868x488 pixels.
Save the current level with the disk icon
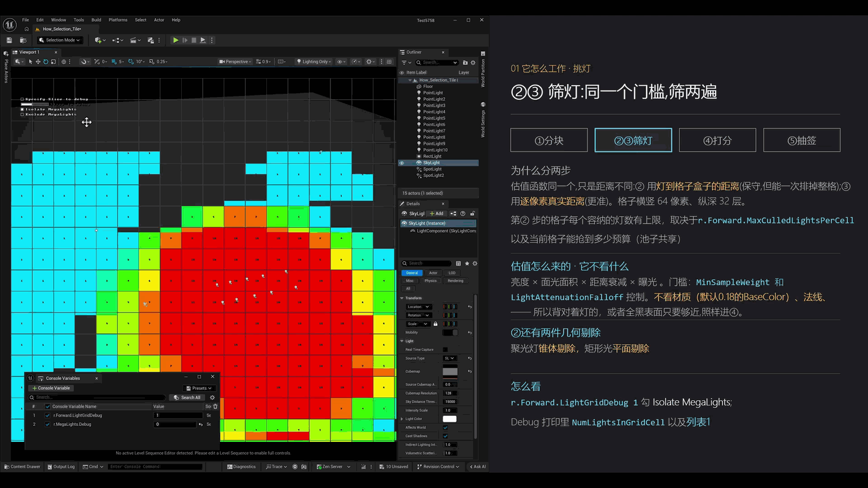tap(9, 40)
